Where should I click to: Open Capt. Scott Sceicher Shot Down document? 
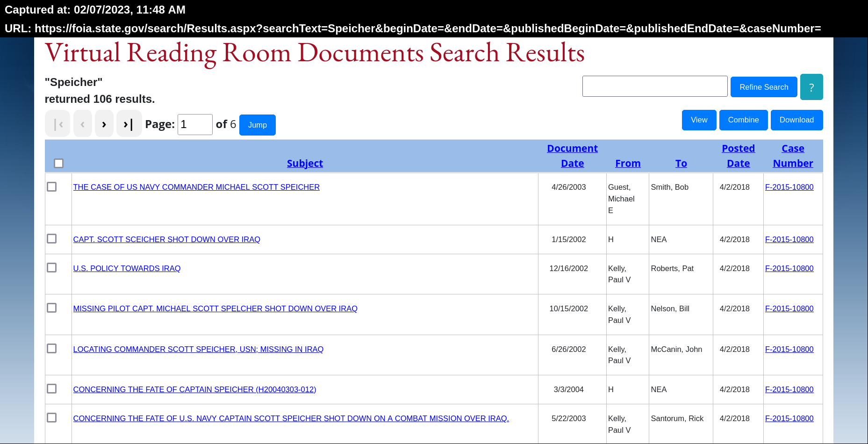pyautogui.click(x=166, y=239)
